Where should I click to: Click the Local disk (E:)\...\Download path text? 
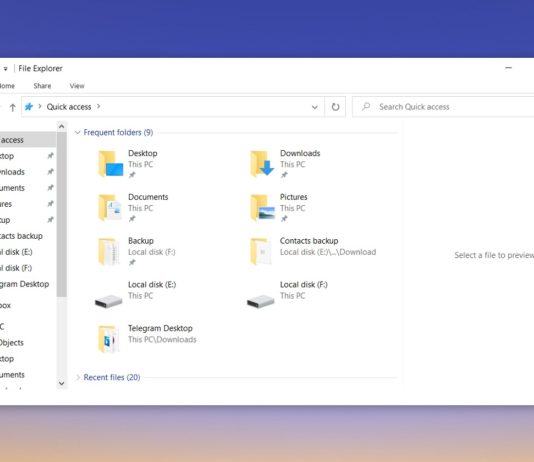[328, 252]
